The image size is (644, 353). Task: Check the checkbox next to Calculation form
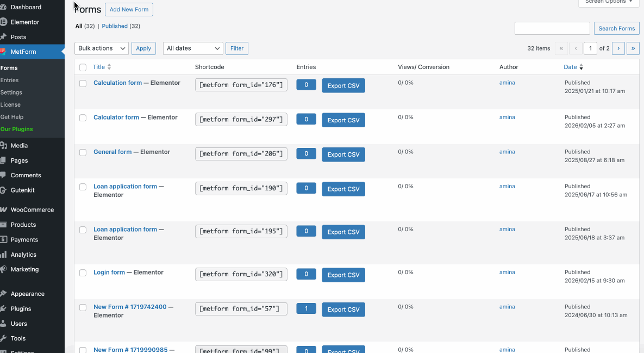click(x=83, y=83)
